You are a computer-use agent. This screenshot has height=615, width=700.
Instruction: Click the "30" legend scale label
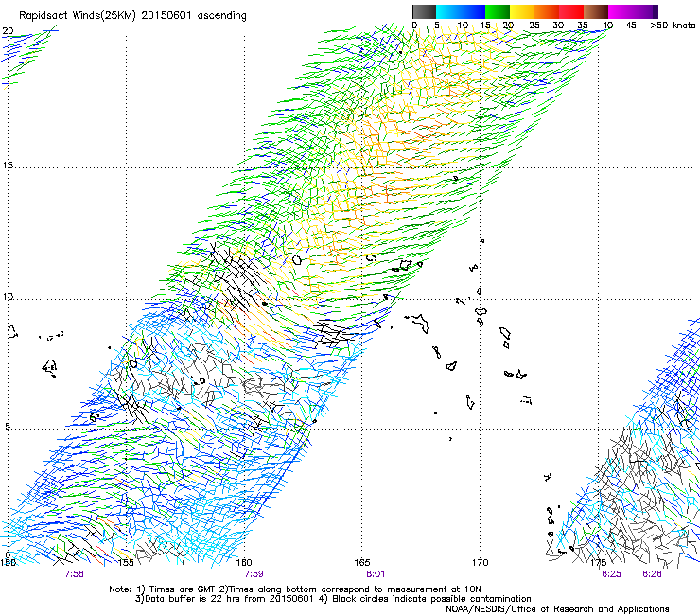[558, 26]
